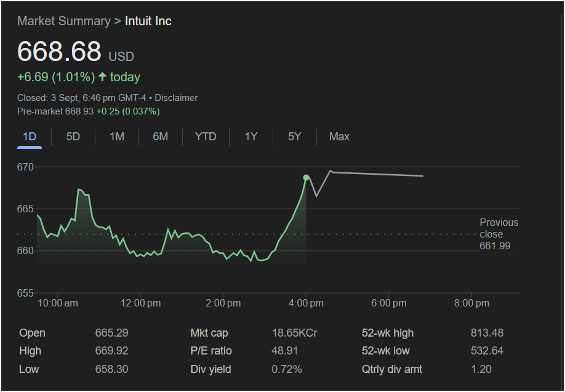Click the 52-wk low label
Screen dimensions: 565x392
386,351
